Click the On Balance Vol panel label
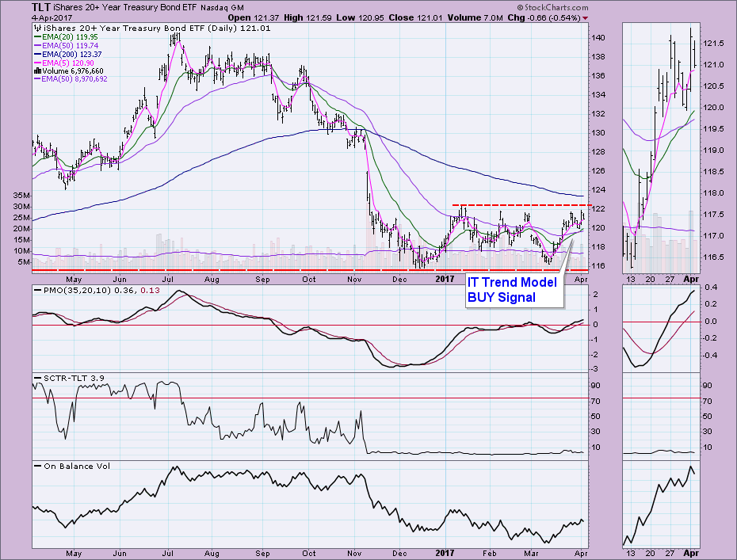This screenshot has height=560, width=737. tap(70, 465)
